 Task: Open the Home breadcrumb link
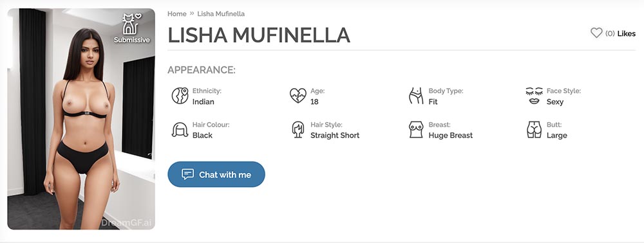[x=176, y=14]
